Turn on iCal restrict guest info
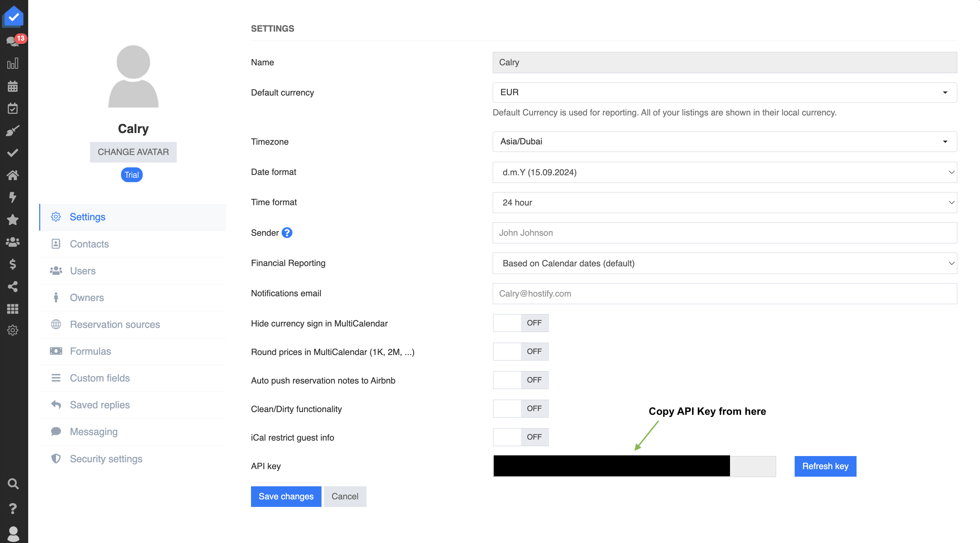The width and height of the screenshot is (980, 543). (521, 437)
